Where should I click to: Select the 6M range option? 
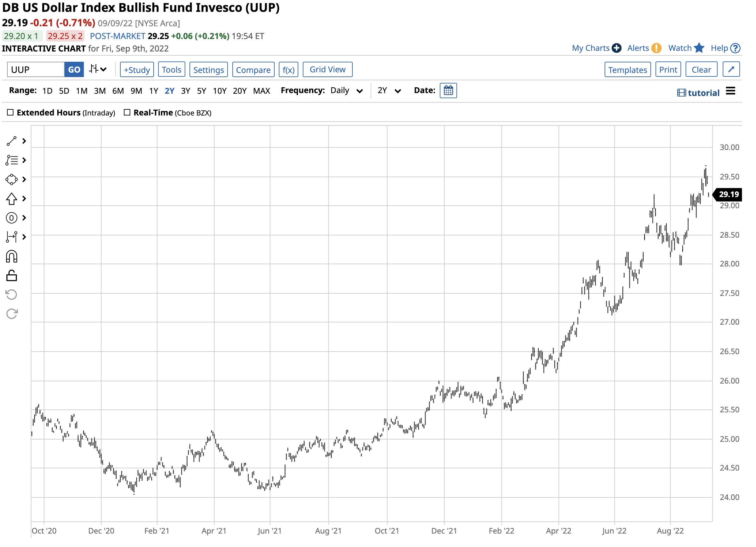[x=118, y=91]
